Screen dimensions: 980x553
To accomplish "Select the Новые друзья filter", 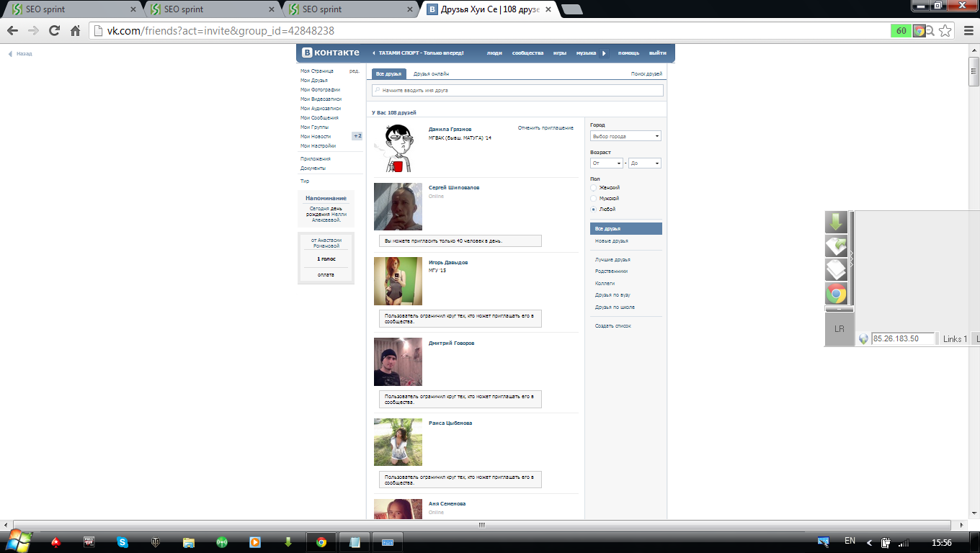I will 611,240.
